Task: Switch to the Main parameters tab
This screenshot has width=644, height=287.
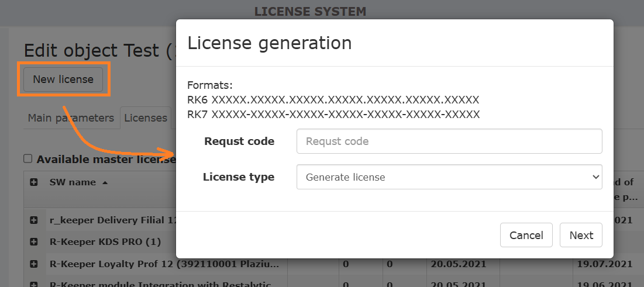Action: point(71,118)
